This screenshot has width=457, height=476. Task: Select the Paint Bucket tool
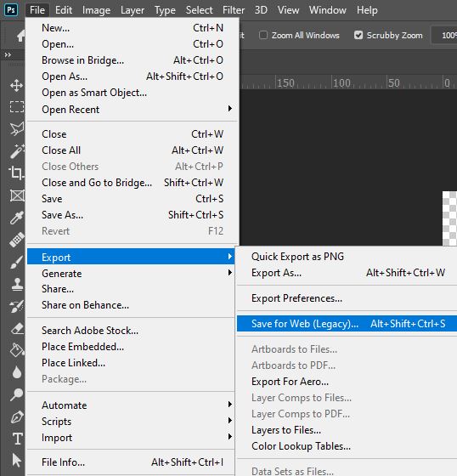(x=17, y=350)
